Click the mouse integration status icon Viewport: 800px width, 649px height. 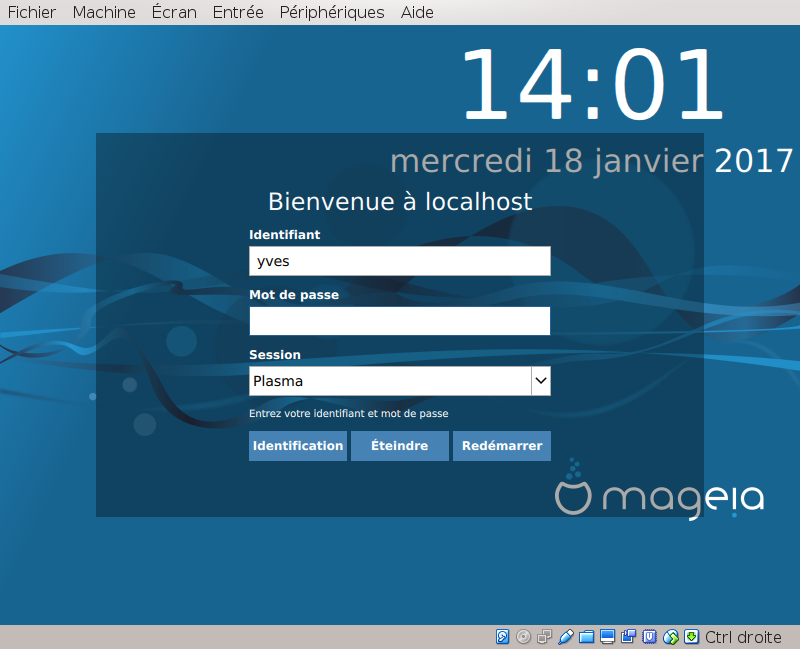click(x=670, y=637)
